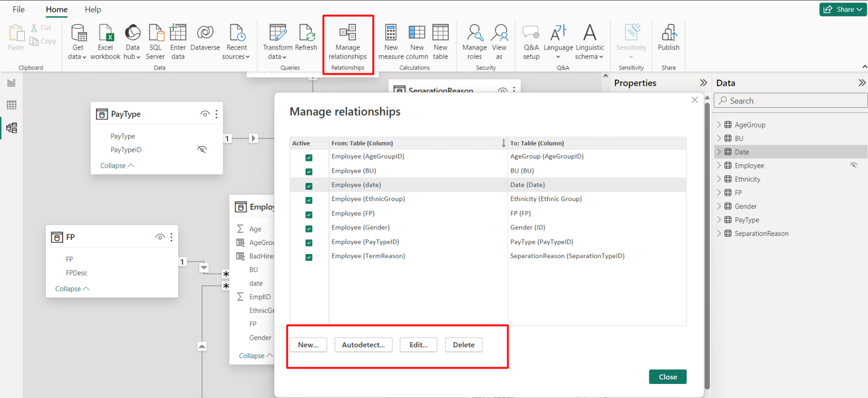
Task: Click the Autodetect button
Action: [x=363, y=344]
